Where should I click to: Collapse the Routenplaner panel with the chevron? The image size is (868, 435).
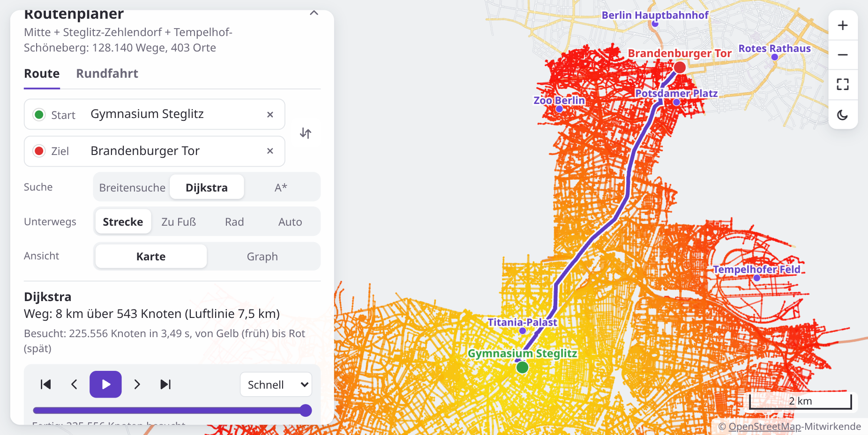pyautogui.click(x=314, y=13)
